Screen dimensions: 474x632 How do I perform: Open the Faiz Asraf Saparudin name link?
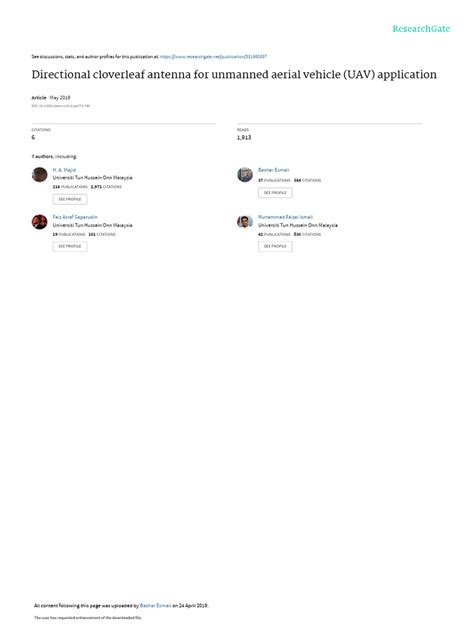pos(75,217)
